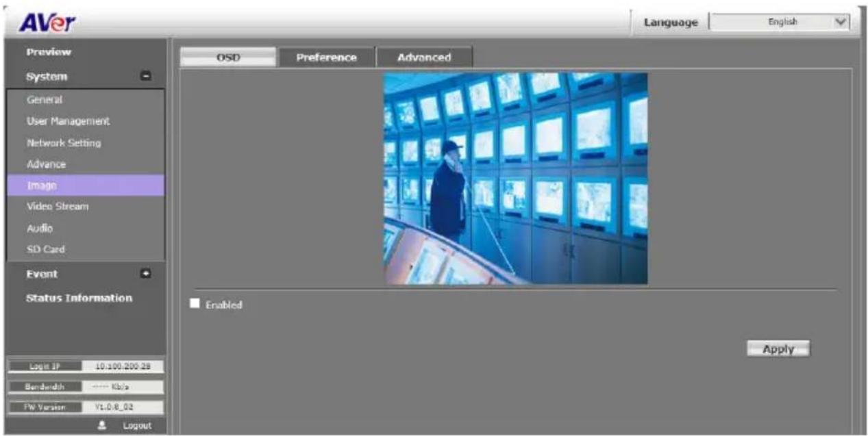Click the AVer logo
This screenshot has height=436, width=868.
click(x=48, y=23)
